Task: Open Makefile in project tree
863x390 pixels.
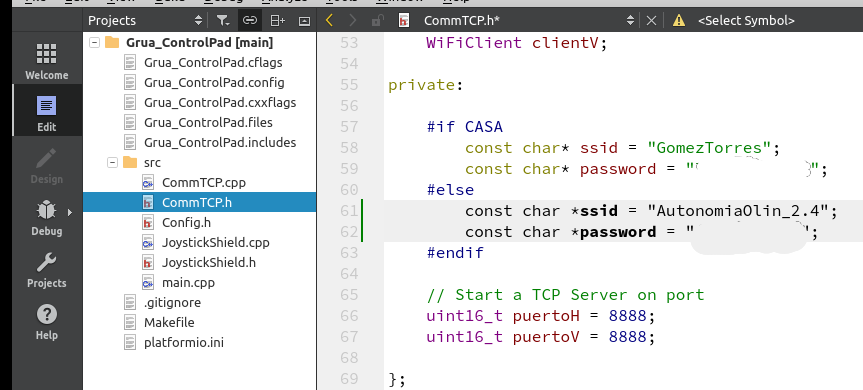Action: point(169,322)
